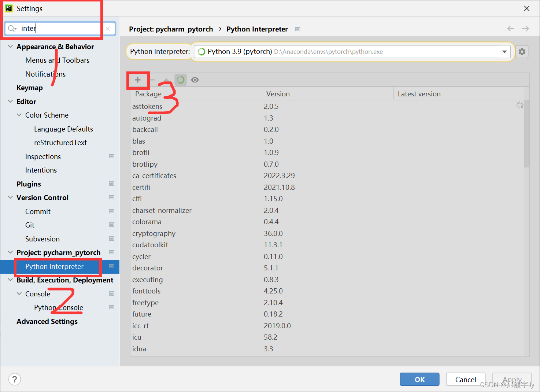Collapse the Build, Execution, Deployment section
540x392 pixels.
(x=10, y=280)
